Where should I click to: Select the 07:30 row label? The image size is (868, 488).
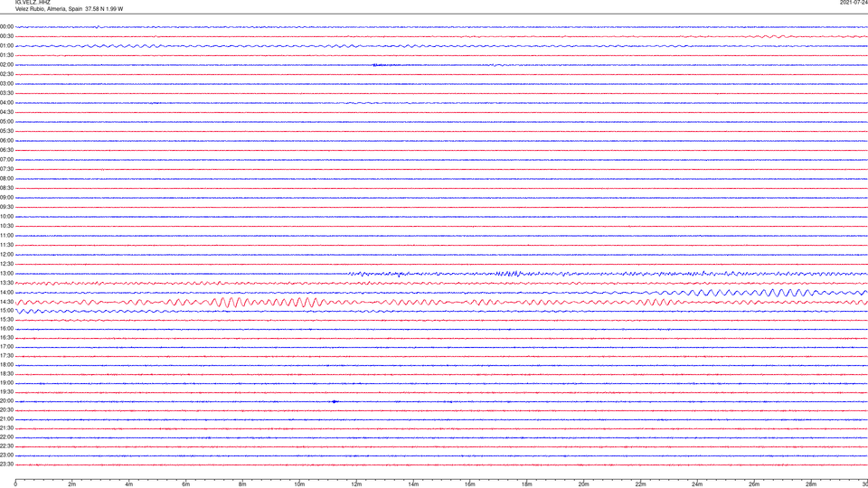point(6,169)
